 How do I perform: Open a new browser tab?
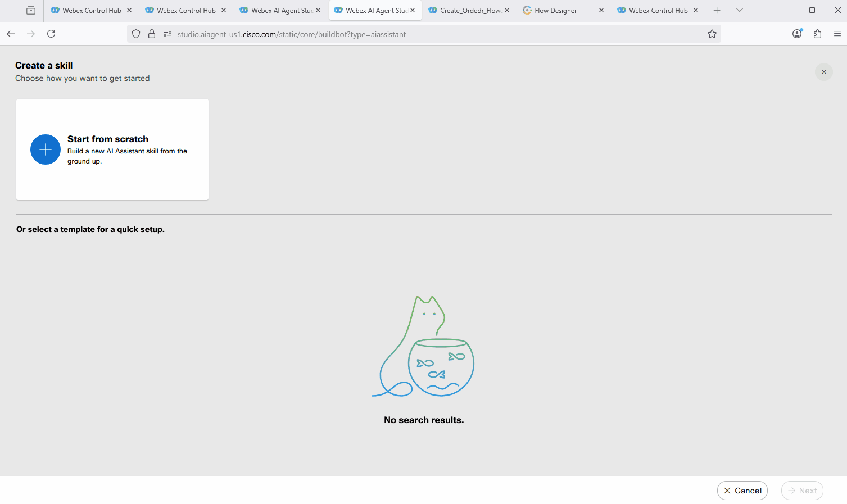[717, 10]
